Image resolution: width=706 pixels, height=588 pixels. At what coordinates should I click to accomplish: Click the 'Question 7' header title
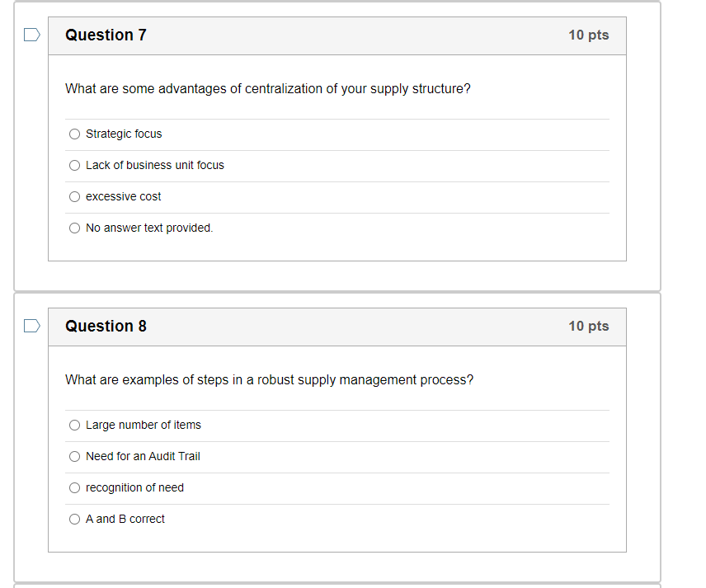tap(106, 35)
